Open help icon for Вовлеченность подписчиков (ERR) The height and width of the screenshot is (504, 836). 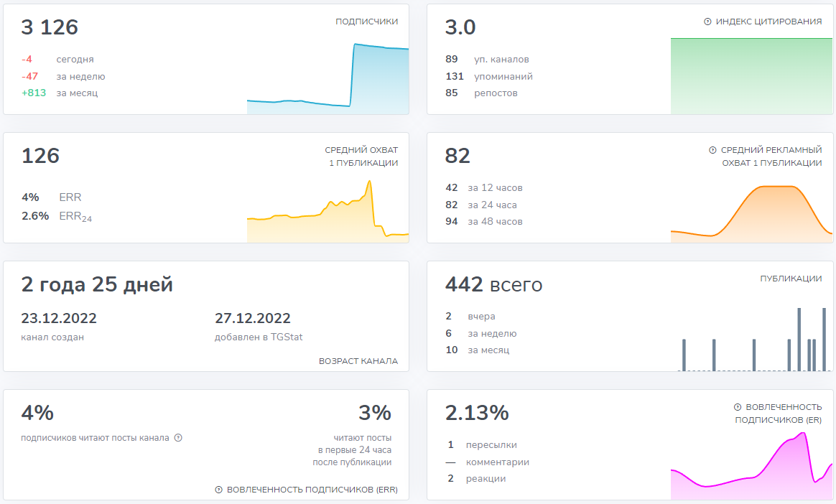[x=218, y=490]
